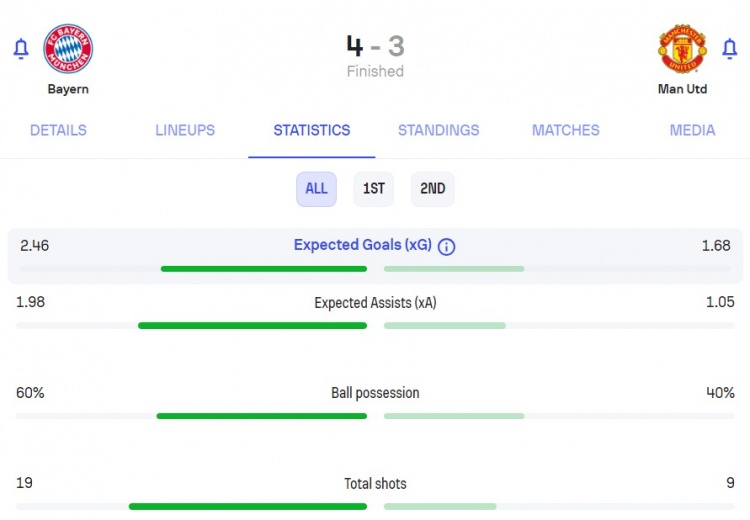View the MEDIA tab

coord(692,130)
